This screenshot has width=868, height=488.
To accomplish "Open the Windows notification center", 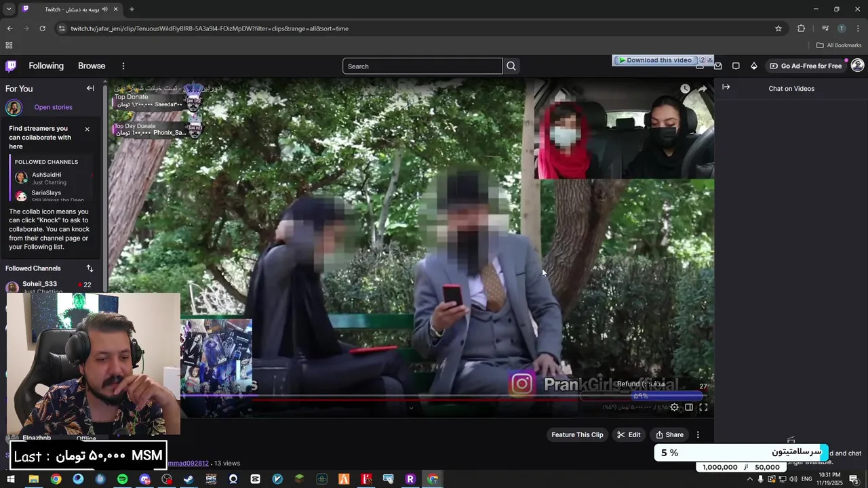I will pyautogui.click(x=854, y=479).
